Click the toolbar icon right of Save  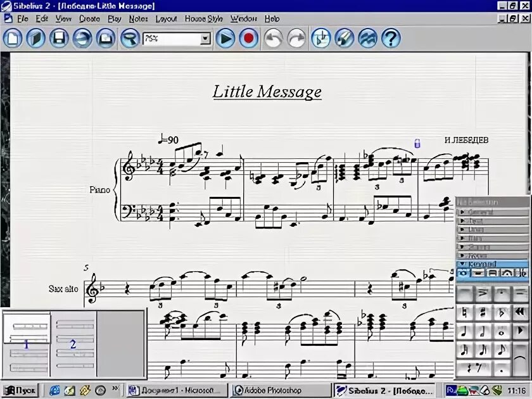(82, 38)
